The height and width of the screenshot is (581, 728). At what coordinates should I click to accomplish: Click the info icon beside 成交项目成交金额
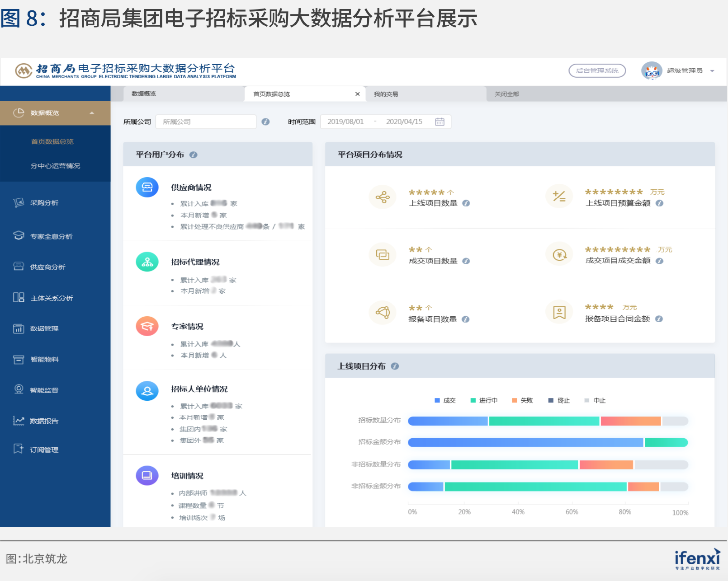659,261
